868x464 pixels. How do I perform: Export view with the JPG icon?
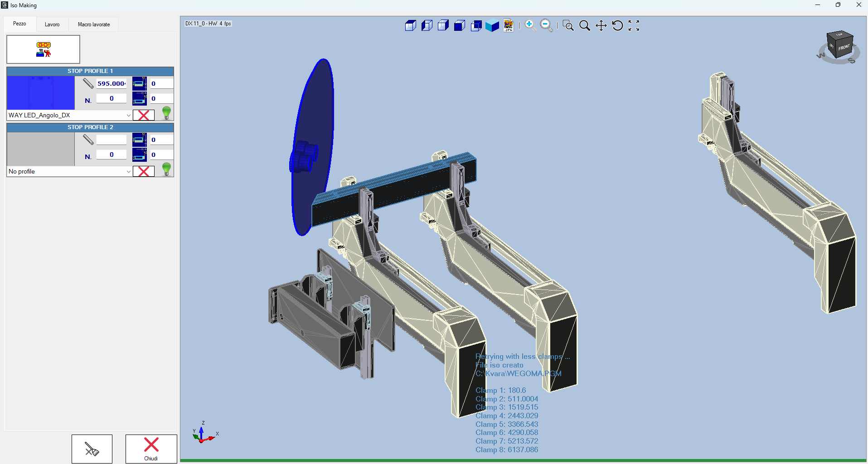tap(509, 26)
